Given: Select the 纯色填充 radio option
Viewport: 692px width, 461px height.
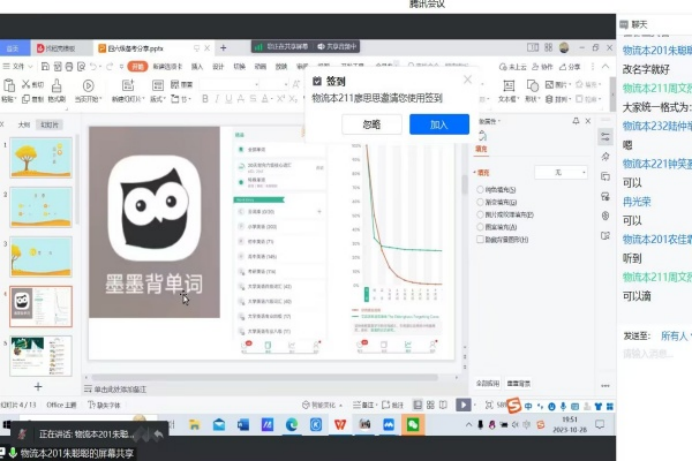Looking at the screenshot, I should (481, 189).
